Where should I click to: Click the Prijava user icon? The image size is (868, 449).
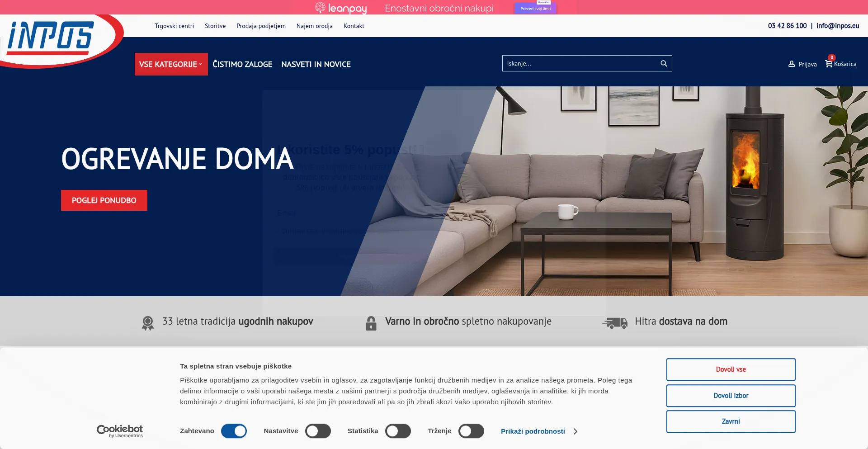(792, 64)
